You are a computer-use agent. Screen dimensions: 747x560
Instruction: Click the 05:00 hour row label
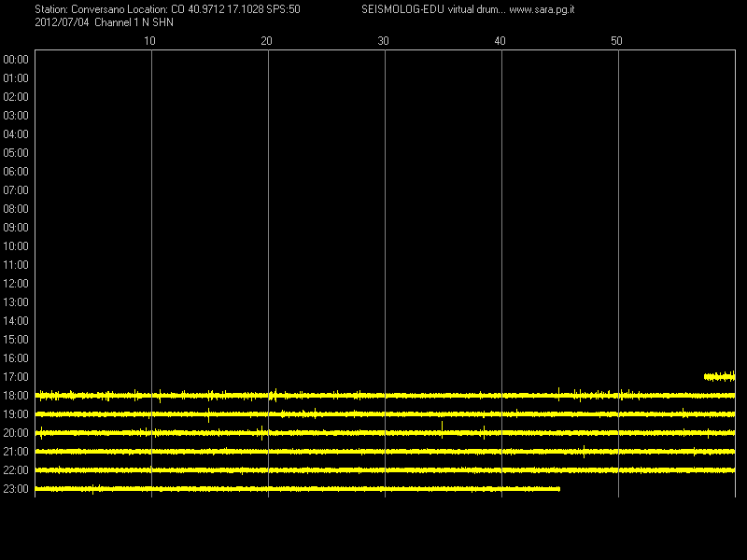(x=16, y=153)
